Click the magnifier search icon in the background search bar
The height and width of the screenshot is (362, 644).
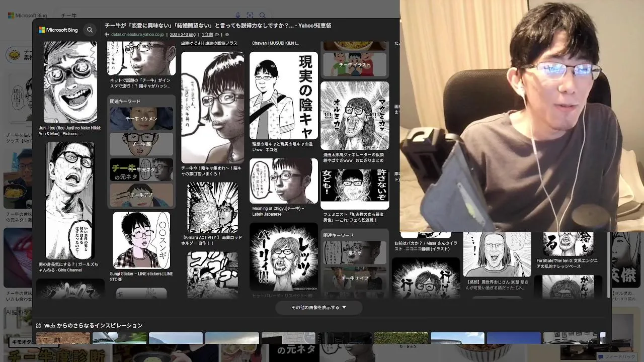click(262, 16)
